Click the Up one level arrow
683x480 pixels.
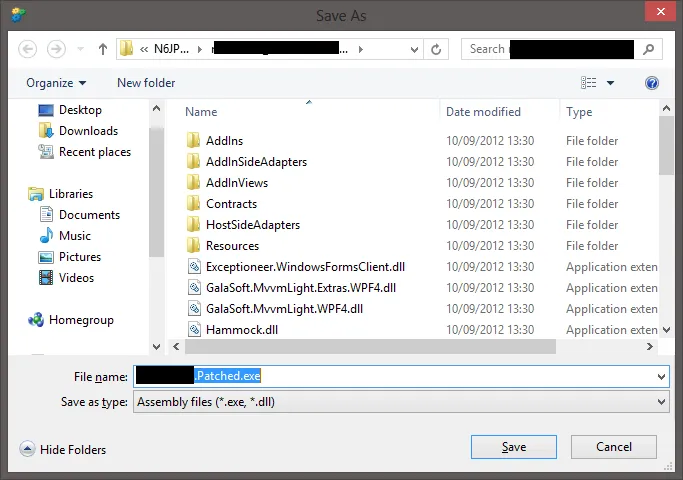click(x=103, y=49)
